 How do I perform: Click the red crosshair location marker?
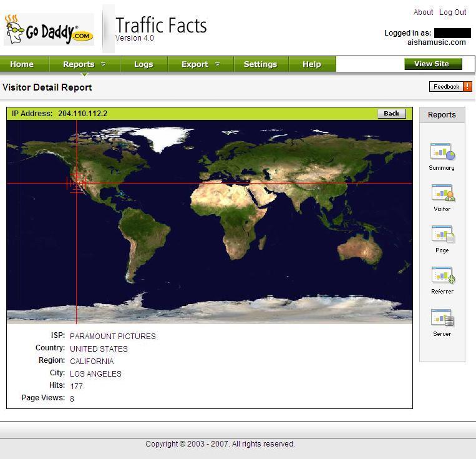77,183
